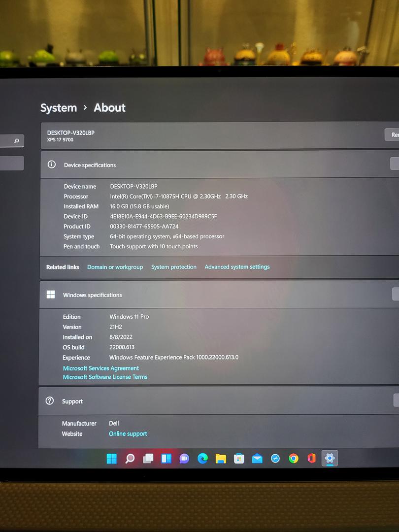Click the Related links label
This screenshot has height=532, width=399.
63,267
